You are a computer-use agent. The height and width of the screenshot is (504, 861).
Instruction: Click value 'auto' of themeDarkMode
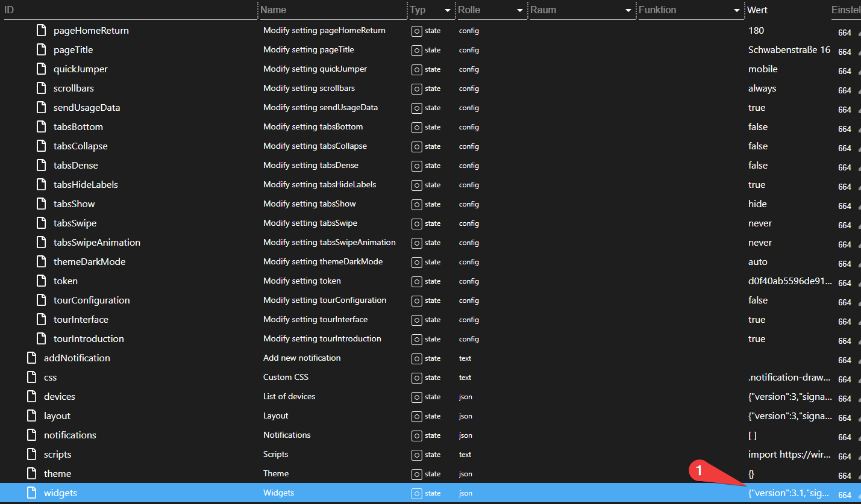[758, 262]
